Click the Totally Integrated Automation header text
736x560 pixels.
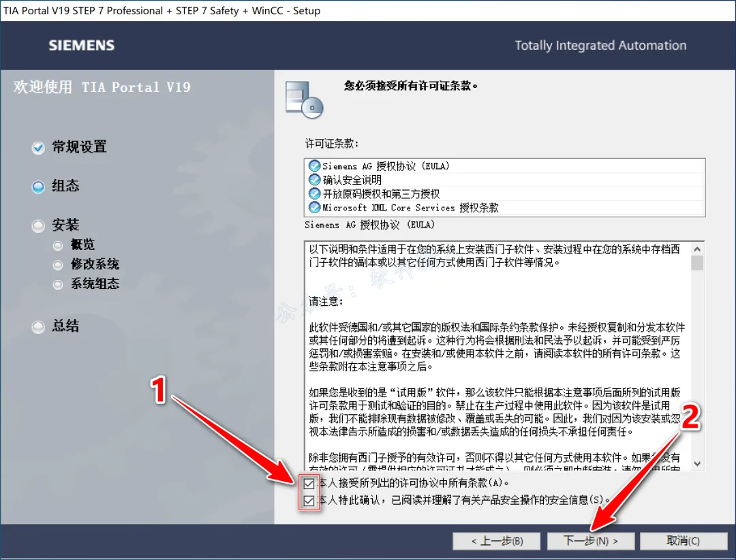601,45
